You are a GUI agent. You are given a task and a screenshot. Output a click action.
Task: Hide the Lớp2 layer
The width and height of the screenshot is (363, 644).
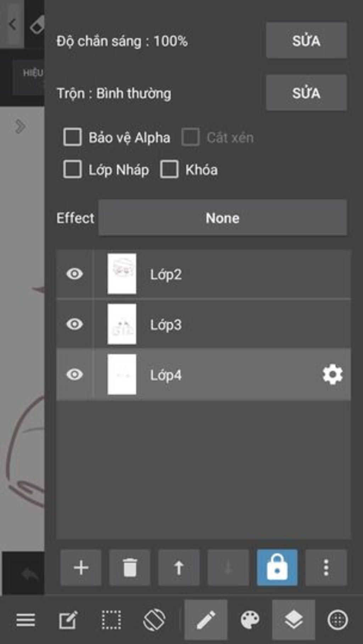click(74, 274)
